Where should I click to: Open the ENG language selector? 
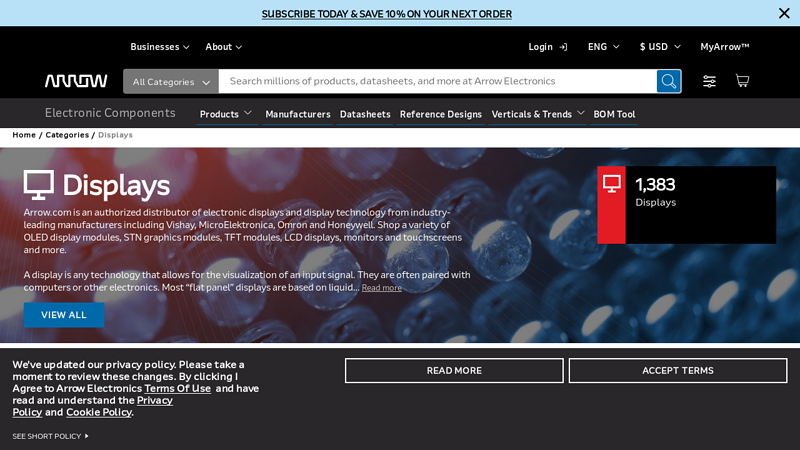coord(603,47)
